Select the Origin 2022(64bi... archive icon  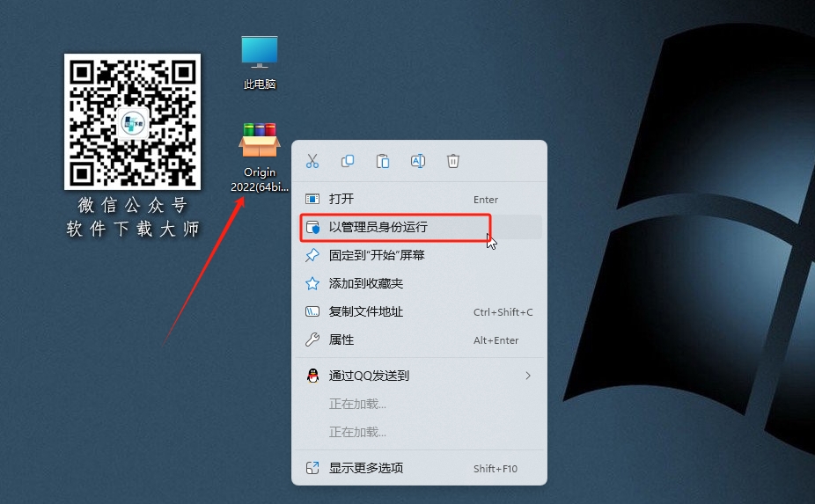(x=260, y=157)
